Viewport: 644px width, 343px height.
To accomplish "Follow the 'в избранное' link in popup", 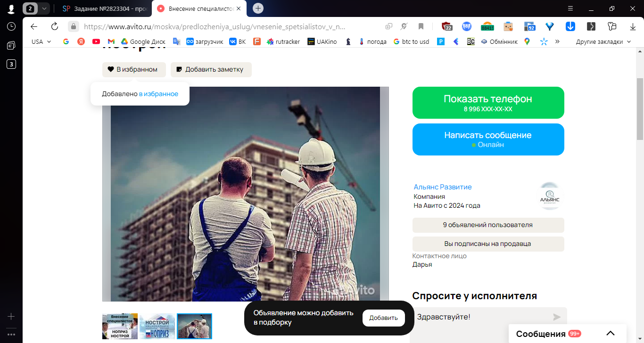I will click(158, 94).
